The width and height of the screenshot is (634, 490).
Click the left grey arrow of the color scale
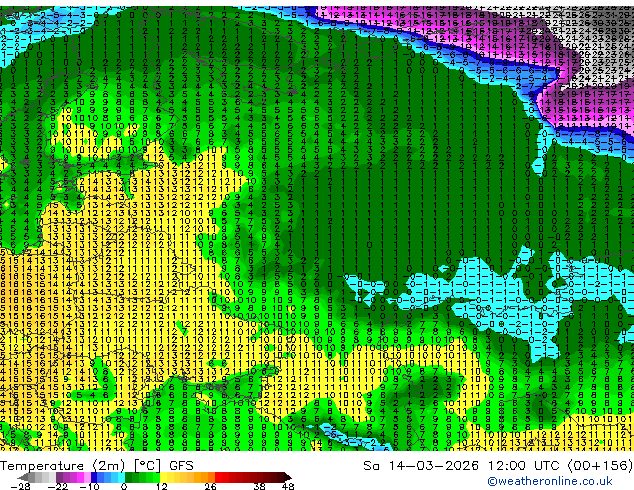22,477
